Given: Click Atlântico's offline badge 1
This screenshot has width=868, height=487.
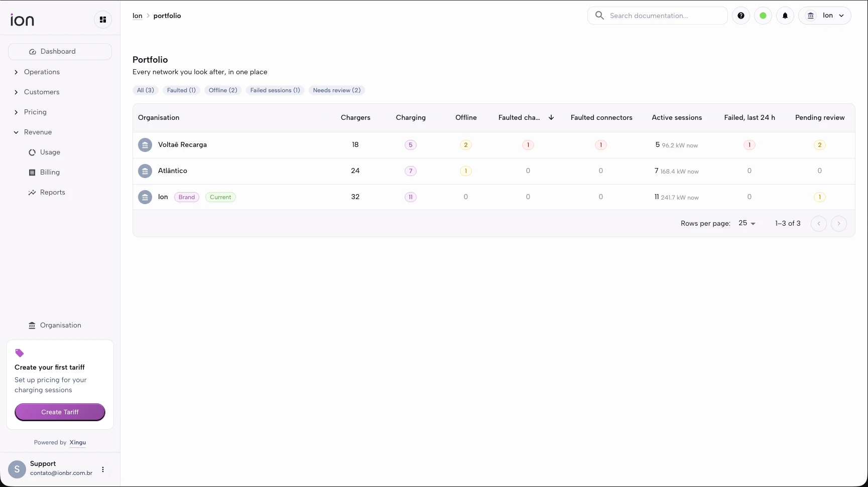Looking at the screenshot, I should tap(466, 171).
